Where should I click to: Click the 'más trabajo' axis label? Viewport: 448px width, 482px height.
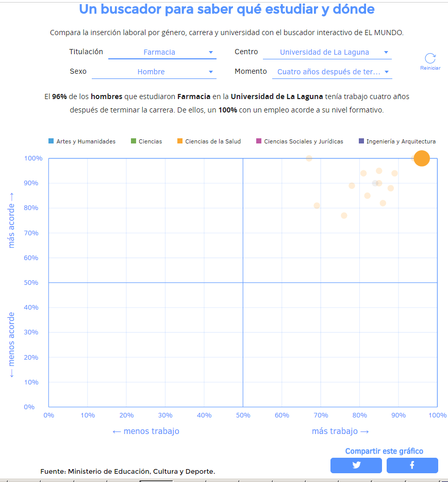click(340, 431)
